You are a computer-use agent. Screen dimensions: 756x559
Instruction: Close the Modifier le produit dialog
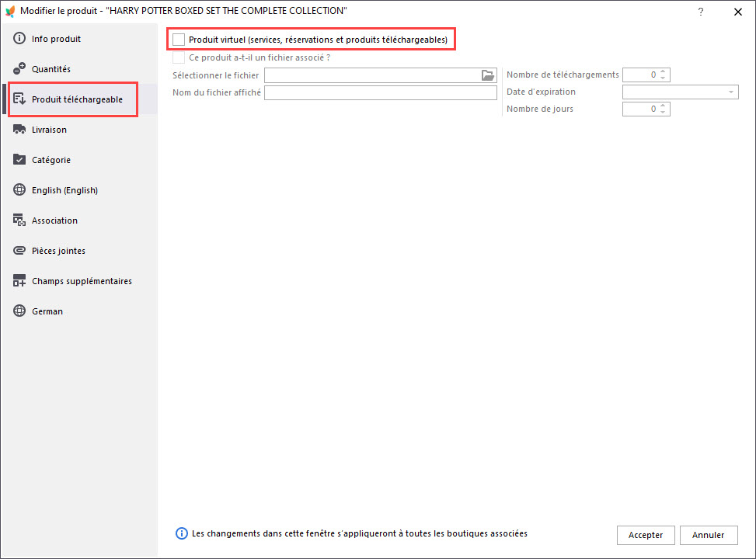[x=737, y=12]
